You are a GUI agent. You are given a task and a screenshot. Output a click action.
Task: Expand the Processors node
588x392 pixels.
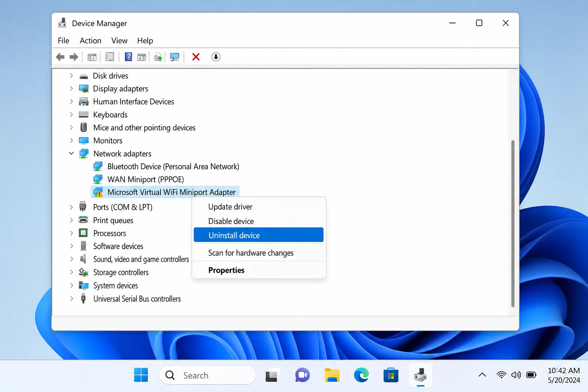[71, 233]
